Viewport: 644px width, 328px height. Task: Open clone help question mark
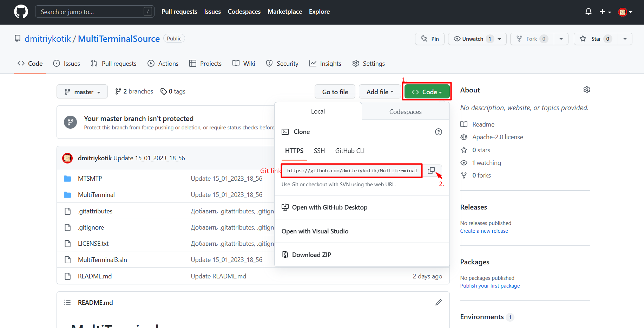[x=438, y=131]
